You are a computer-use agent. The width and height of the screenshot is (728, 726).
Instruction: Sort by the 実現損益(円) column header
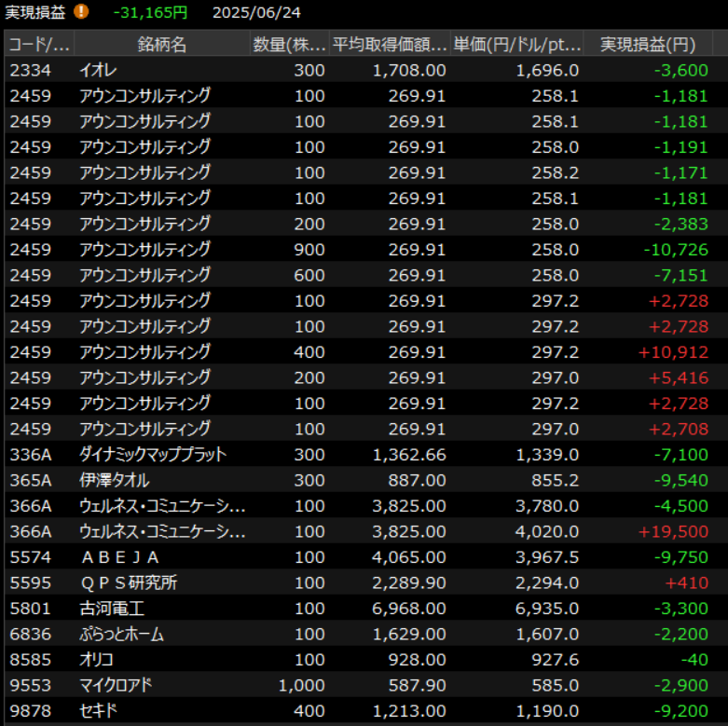648,45
